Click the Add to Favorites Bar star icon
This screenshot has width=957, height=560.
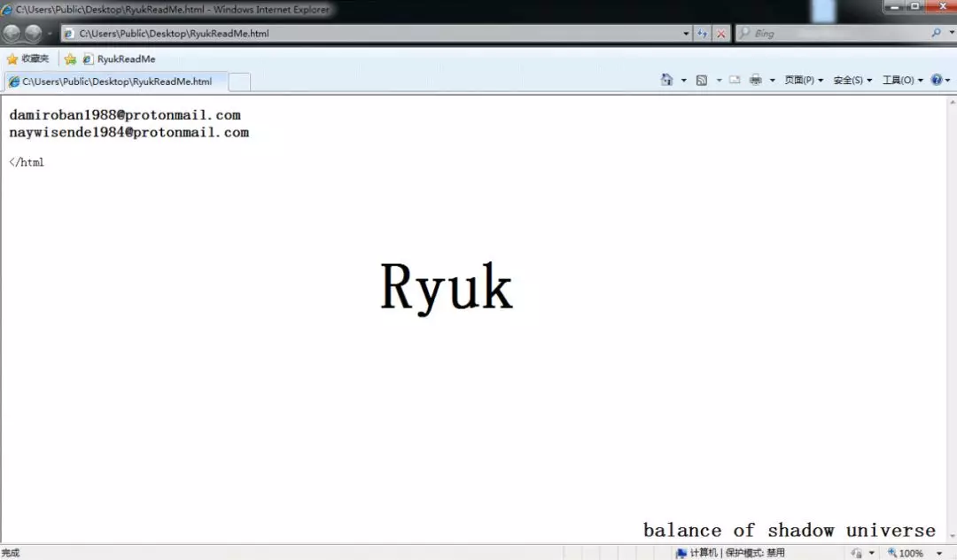click(70, 59)
